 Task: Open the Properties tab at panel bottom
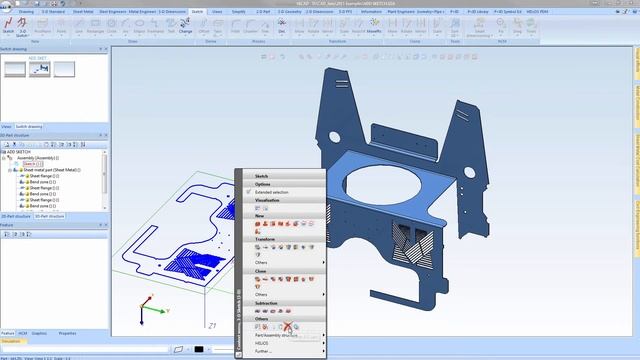pos(67,333)
